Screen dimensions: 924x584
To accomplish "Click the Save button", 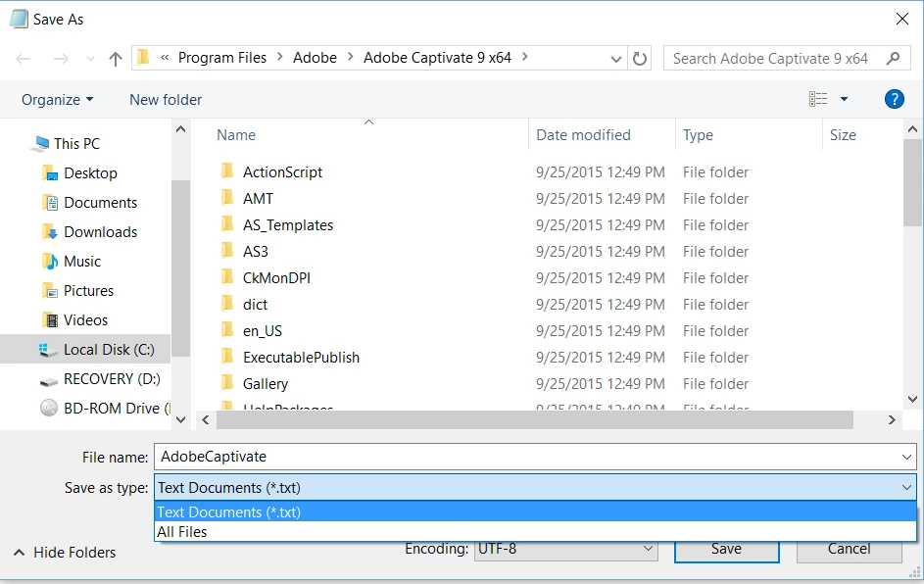I will (727, 549).
